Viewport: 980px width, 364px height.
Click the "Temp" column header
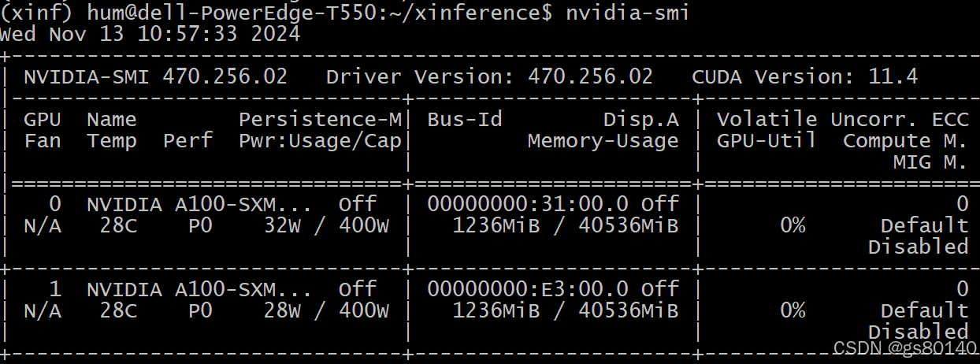coord(112,141)
